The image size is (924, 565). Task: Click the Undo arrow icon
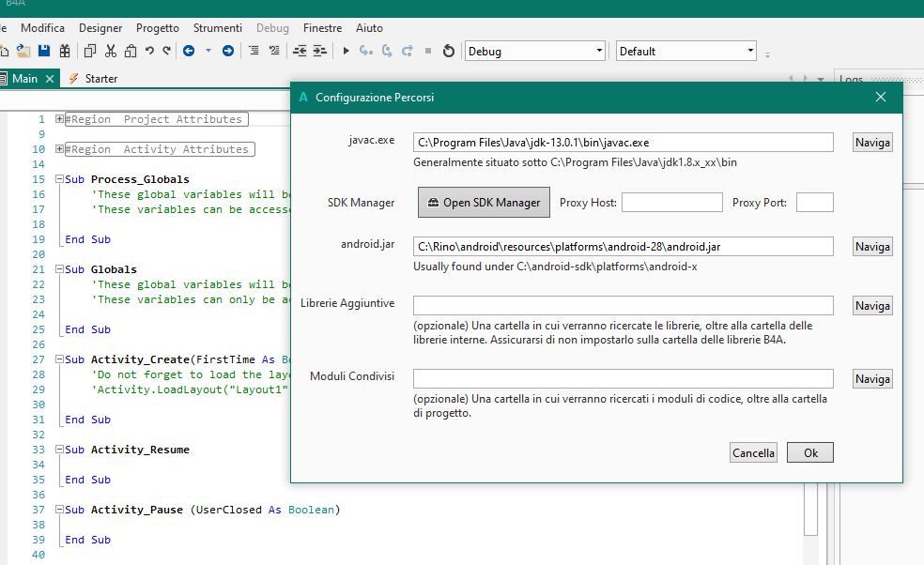pyautogui.click(x=149, y=51)
